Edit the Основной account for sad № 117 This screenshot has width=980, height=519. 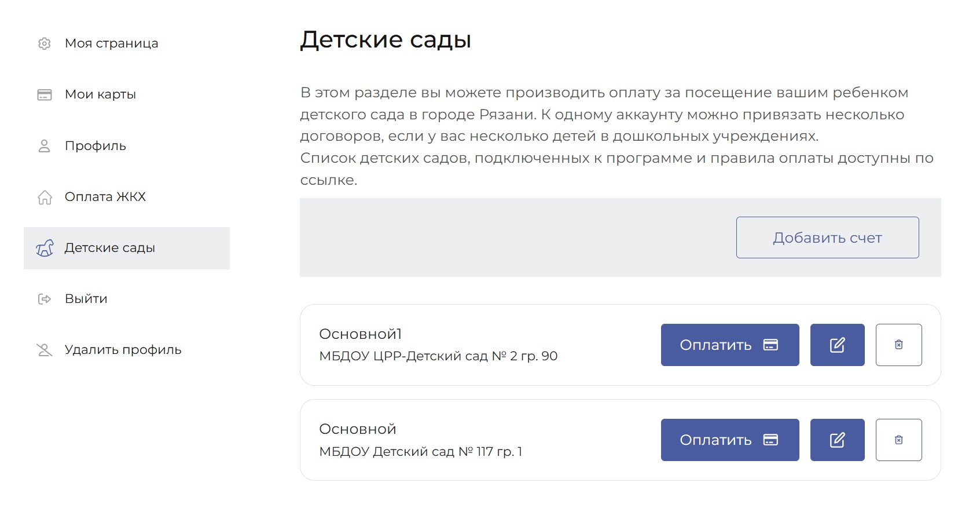pyautogui.click(x=837, y=440)
